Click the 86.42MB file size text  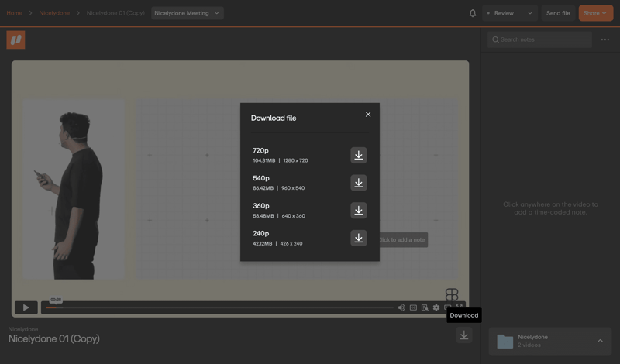click(x=263, y=188)
